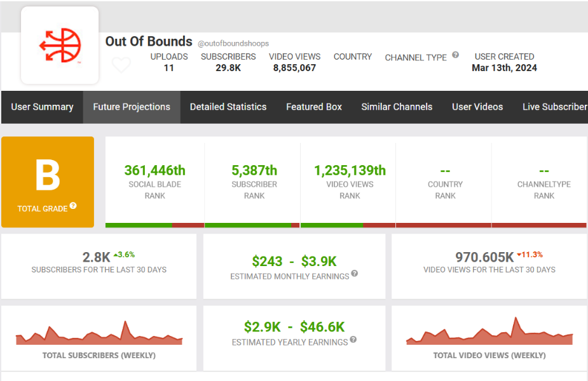
Task: View the Similar Channels tab
Action: [397, 107]
